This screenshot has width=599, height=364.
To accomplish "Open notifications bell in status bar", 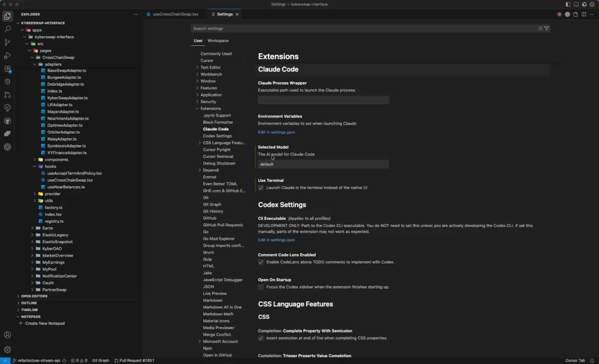I will point(592,360).
